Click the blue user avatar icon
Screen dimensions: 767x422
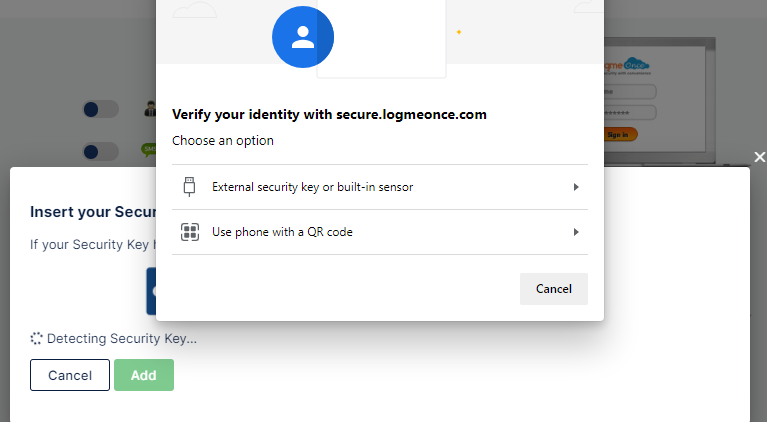click(303, 37)
